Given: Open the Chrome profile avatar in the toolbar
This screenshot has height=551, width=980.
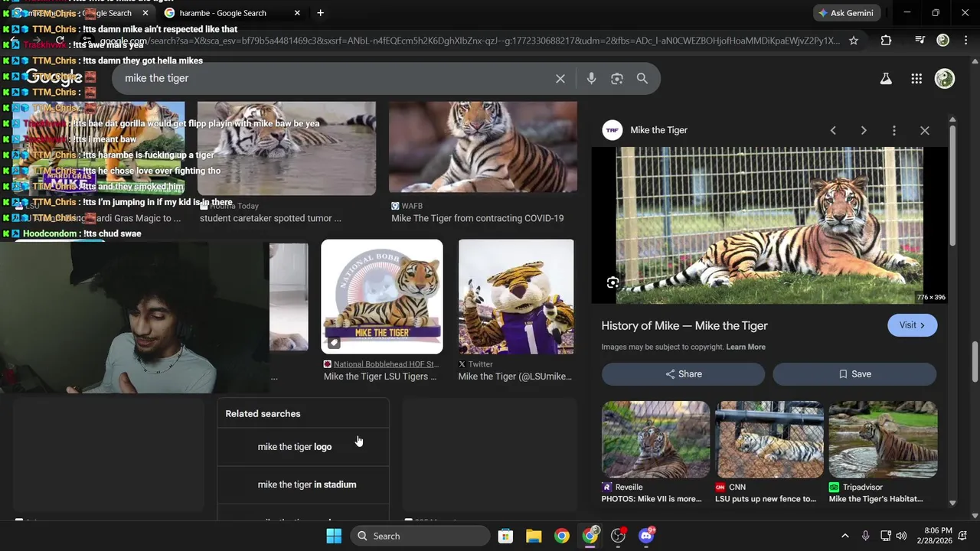Looking at the screenshot, I should 943,41.
